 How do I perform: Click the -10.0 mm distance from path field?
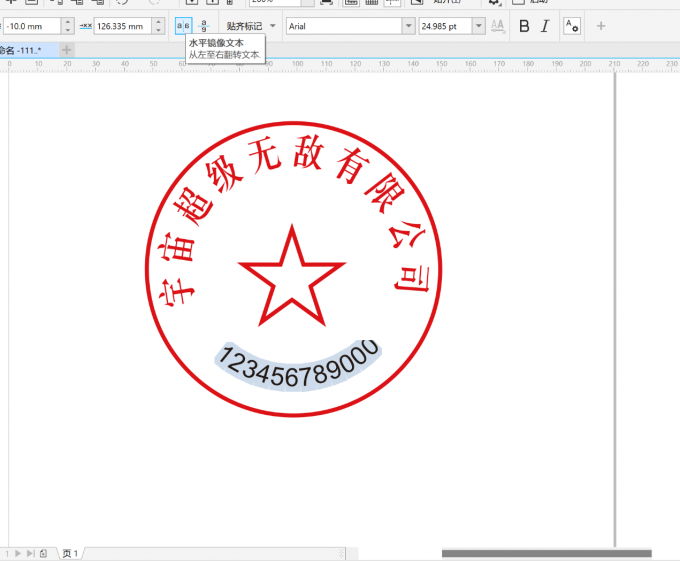[x=32, y=26]
